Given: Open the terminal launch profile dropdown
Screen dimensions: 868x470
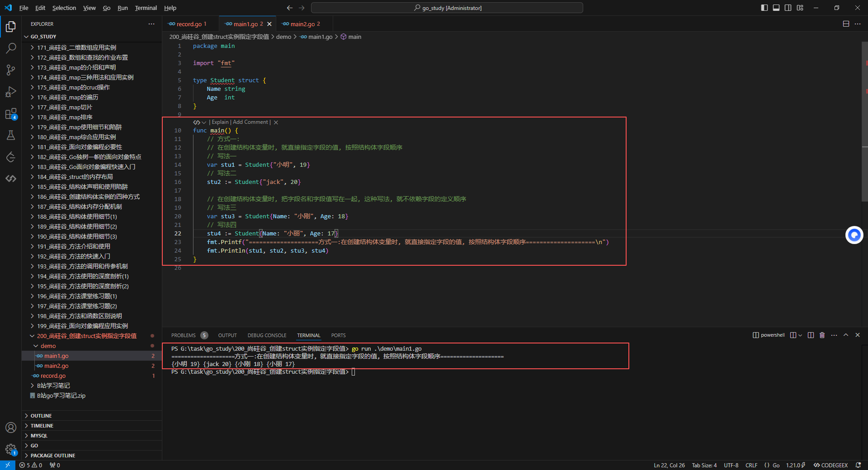Looking at the screenshot, I should pyautogui.click(x=800, y=335).
